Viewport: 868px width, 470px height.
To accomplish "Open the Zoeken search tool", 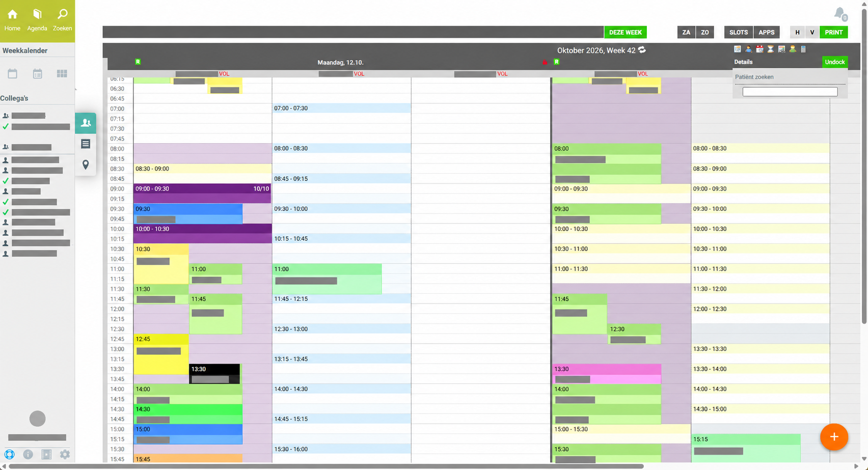I will coord(62,20).
